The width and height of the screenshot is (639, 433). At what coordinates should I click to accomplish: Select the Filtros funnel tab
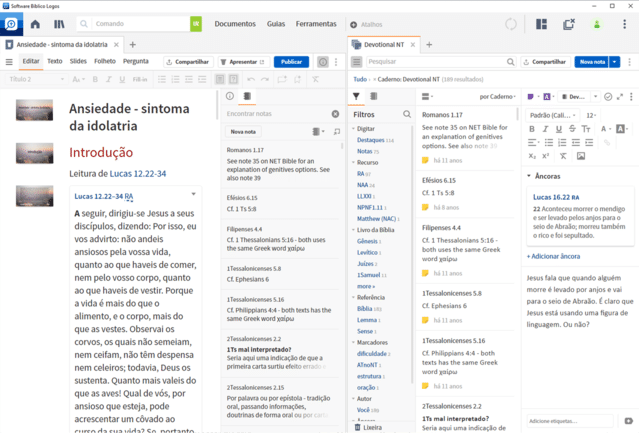[356, 97]
